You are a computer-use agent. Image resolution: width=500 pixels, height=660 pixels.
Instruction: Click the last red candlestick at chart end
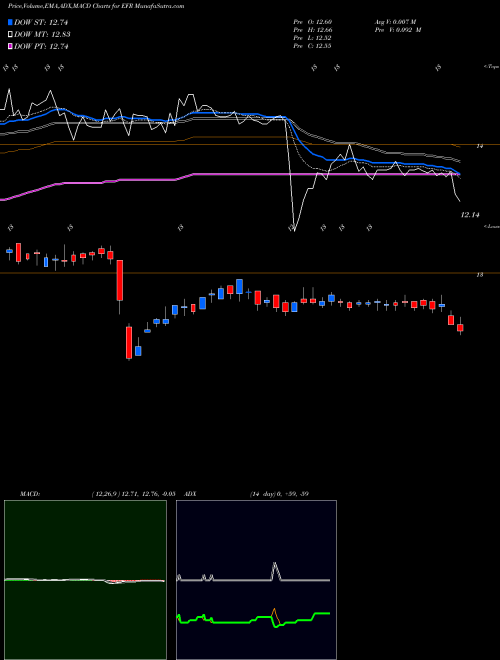coord(460,327)
